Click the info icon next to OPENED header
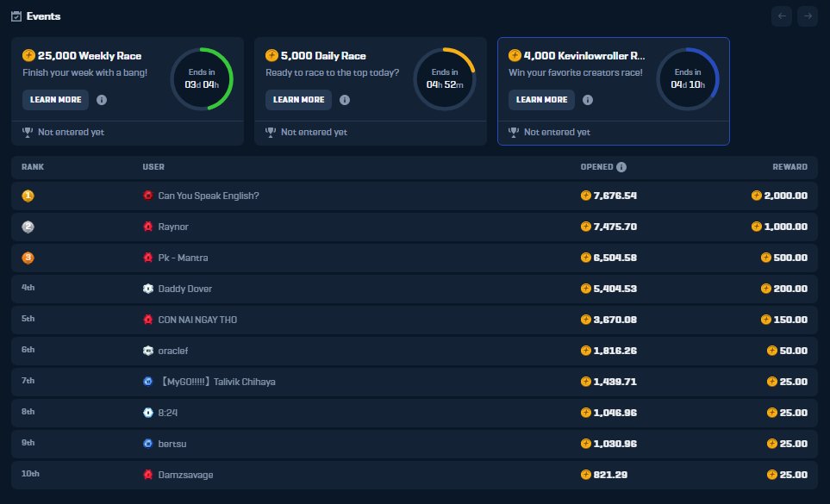The image size is (830, 504). tap(621, 167)
